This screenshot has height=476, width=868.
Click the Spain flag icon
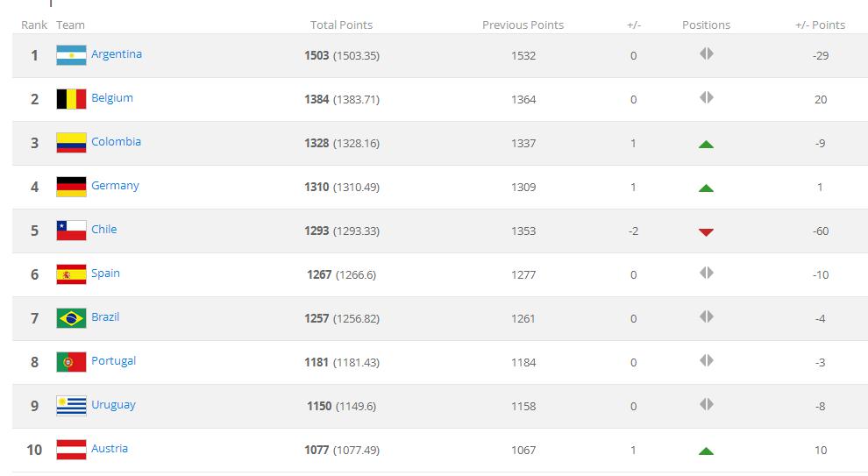[x=71, y=274]
